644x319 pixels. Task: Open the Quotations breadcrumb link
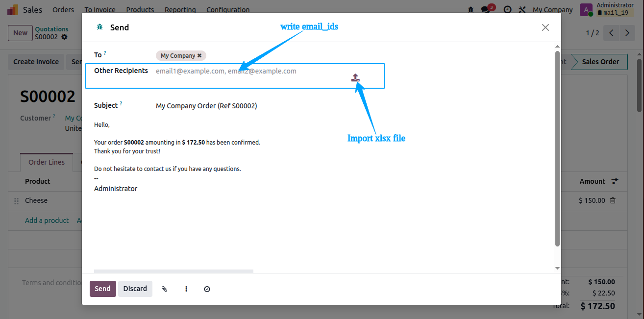tap(51, 29)
